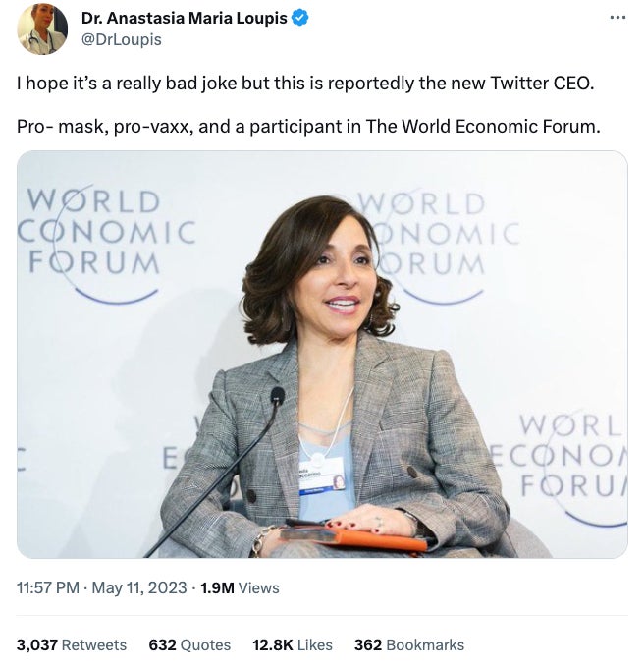
Task: Open Dr. Loupis's profile avatar picture
Action: point(42,29)
